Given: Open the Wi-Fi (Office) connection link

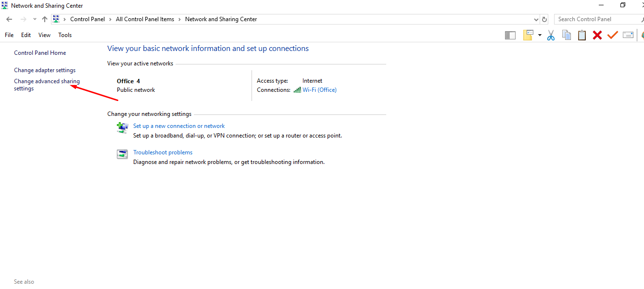Looking at the screenshot, I should tap(319, 90).
